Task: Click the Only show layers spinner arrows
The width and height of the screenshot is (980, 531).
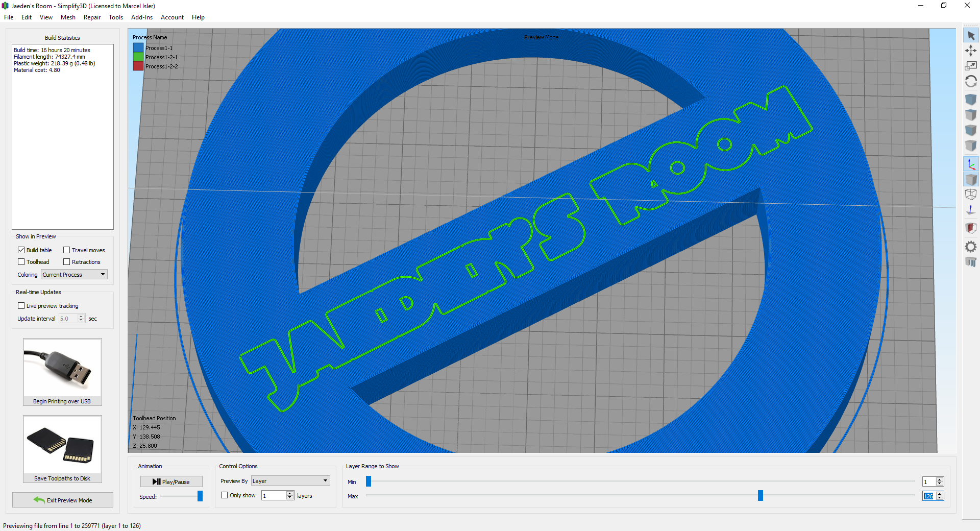Action: coord(290,495)
